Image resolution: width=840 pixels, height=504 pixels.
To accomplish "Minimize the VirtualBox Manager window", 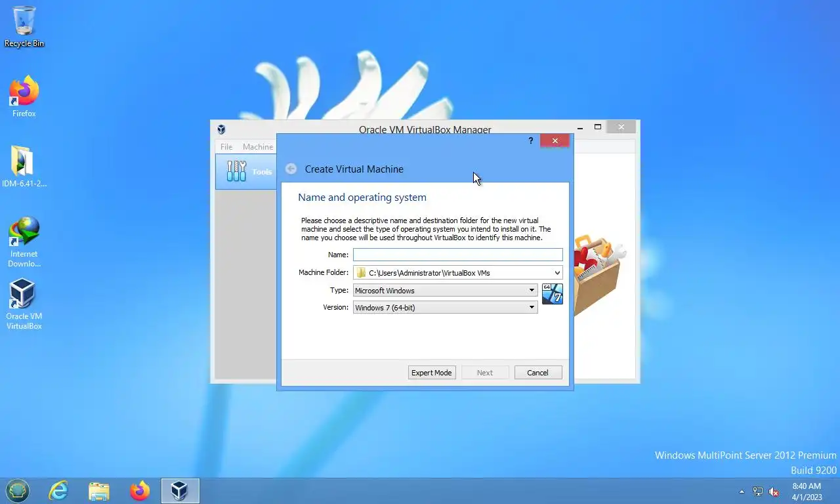I will click(580, 127).
